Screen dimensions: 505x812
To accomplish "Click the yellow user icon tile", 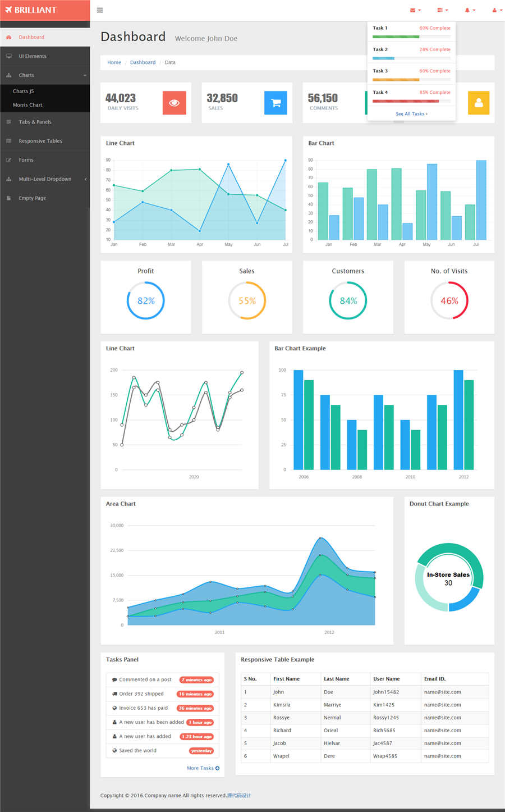I will 479,103.
